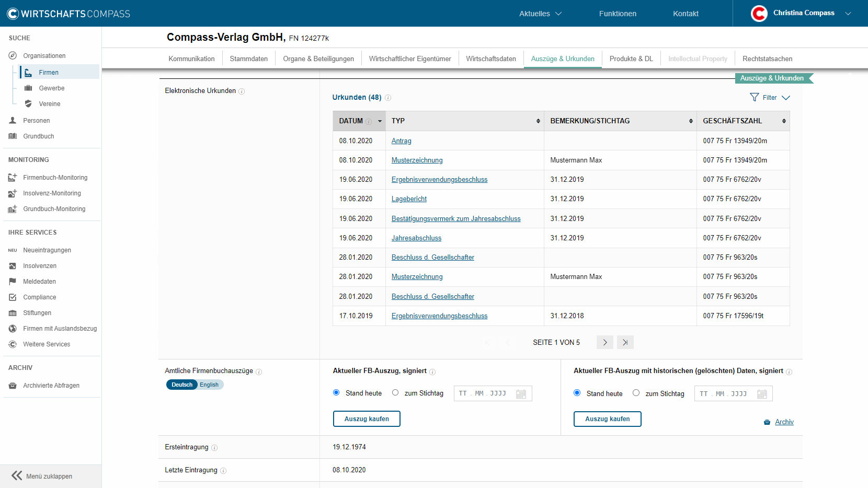Click the Vereine shield icon
The height and width of the screenshot is (488, 868).
28,103
